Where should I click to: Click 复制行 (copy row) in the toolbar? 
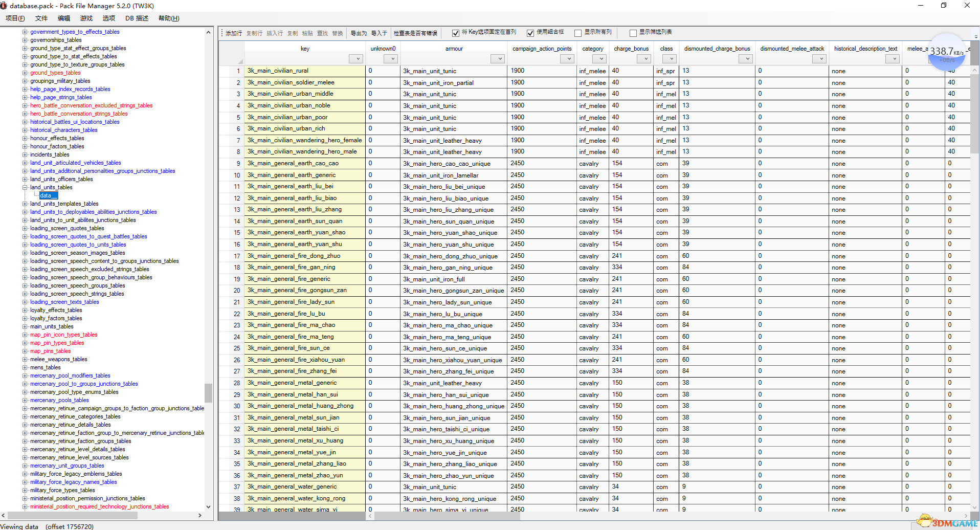[254, 33]
